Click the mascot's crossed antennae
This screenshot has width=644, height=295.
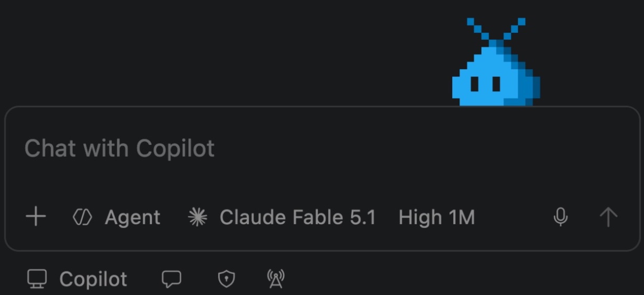(x=496, y=30)
